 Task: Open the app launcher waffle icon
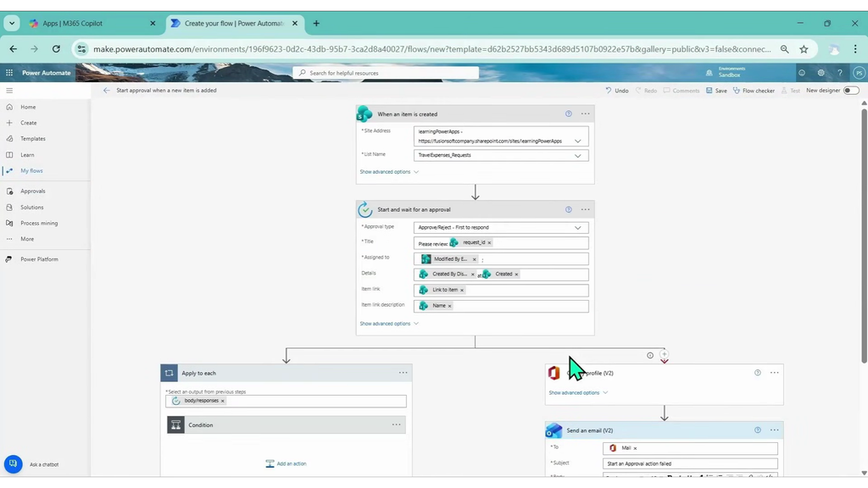tap(9, 73)
